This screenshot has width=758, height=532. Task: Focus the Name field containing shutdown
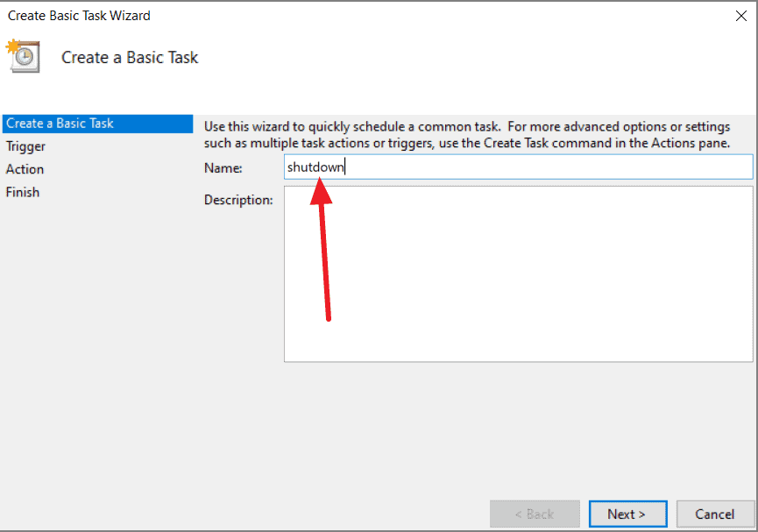518,167
